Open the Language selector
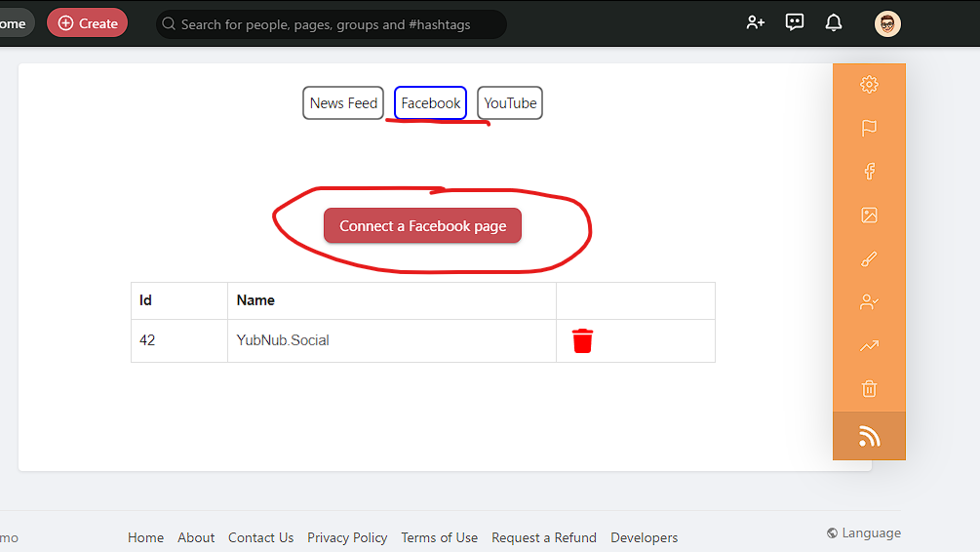This screenshot has height=552, width=980. pyautogui.click(x=864, y=533)
